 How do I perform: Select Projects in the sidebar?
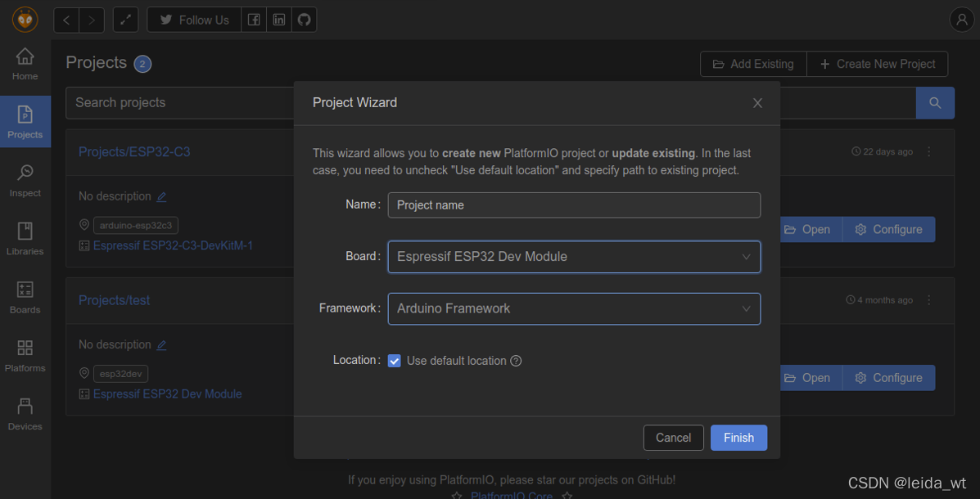[x=25, y=122]
